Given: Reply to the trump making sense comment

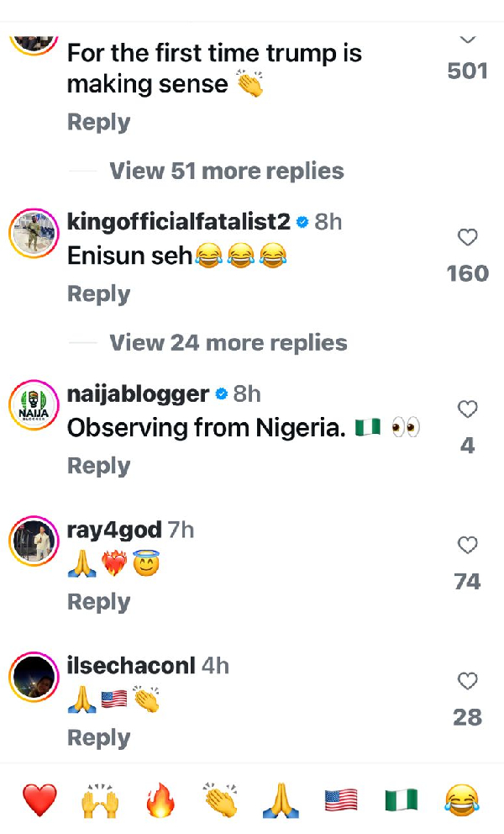Looking at the screenshot, I should 98,123.
